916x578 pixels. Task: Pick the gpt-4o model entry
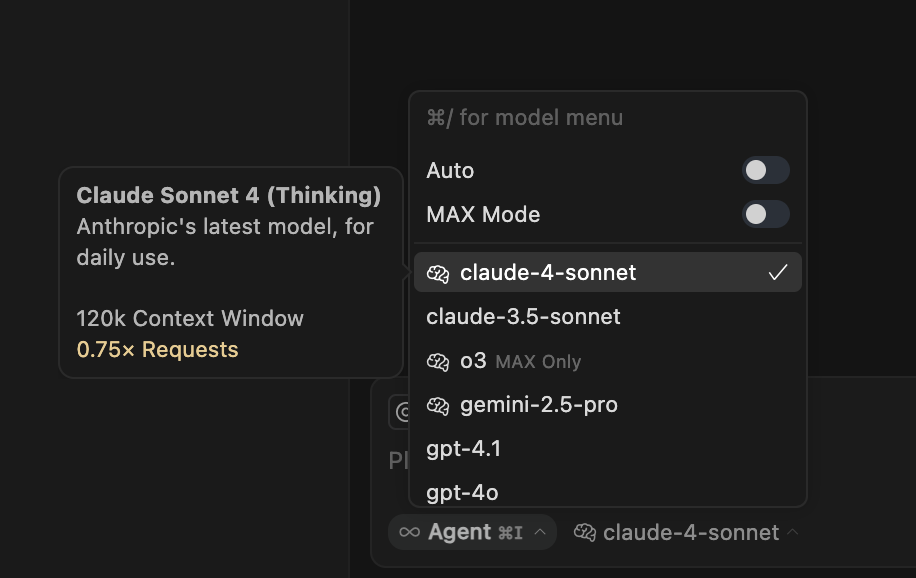click(608, 493)
